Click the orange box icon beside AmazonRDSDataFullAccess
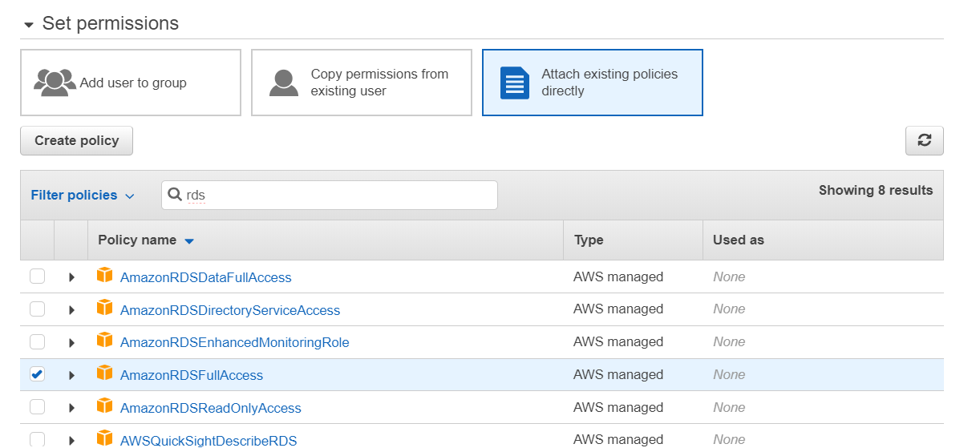The width and height of the screenshot is (980, 448). click(104, 276)
